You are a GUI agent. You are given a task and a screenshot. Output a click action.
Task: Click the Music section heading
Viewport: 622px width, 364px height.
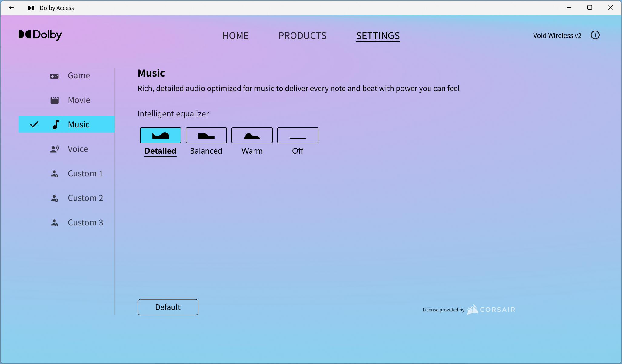(151, 73)
